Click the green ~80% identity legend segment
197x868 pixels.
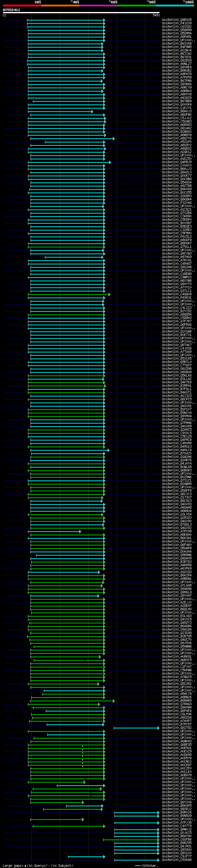[x=137, y=6]
